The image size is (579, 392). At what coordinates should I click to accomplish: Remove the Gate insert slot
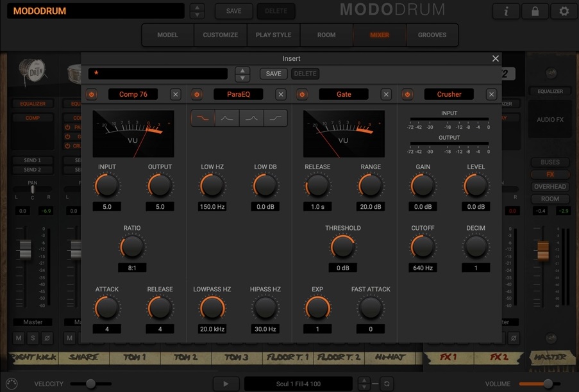tap(386, 94)
